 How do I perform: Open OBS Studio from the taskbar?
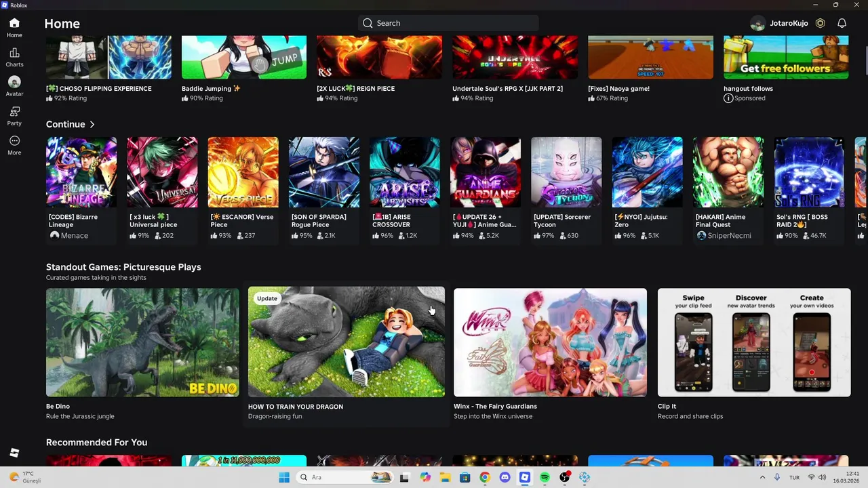tap(564, 478)
